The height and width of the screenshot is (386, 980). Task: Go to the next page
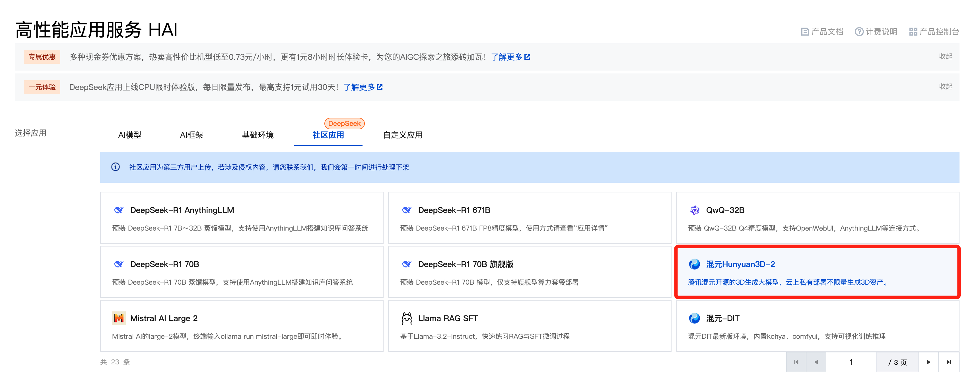pyautogui.click(x=929, y=362)
